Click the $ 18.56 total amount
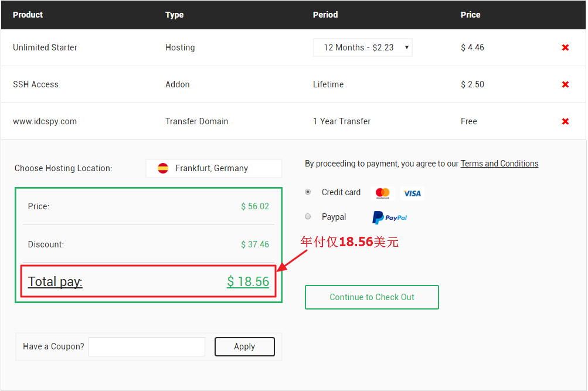Viewport: 588px width, 391px height. (x=248, y=281)
